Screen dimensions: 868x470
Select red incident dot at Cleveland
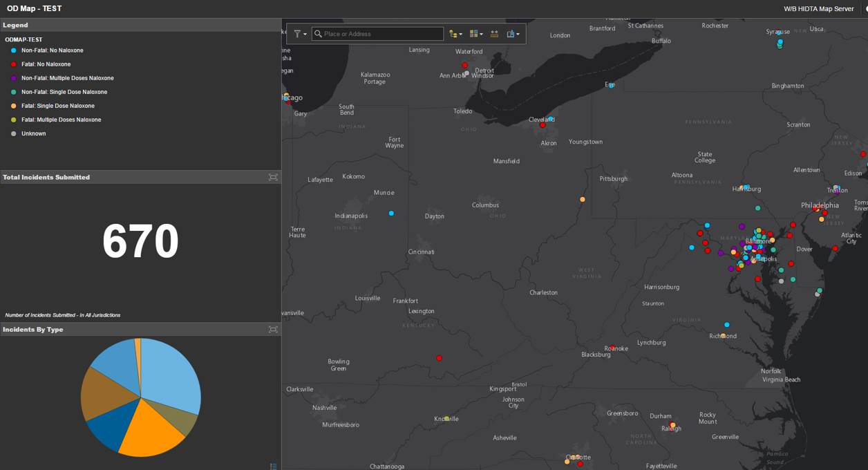pyautogui.click(x=542, y=125)
